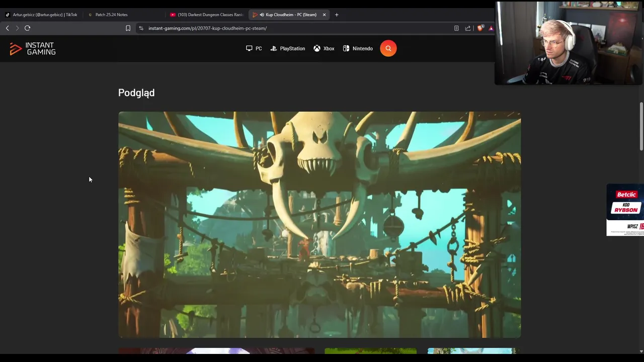This screenshot has height=362, width=644.
Task: Reload the page with refresh icon
Action: tap(28, 28)
